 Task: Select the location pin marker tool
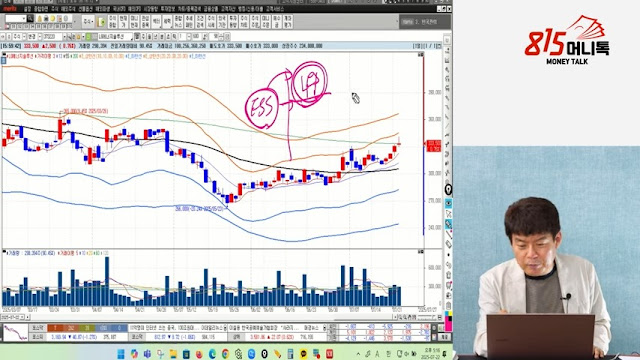(x=448, y=190)
